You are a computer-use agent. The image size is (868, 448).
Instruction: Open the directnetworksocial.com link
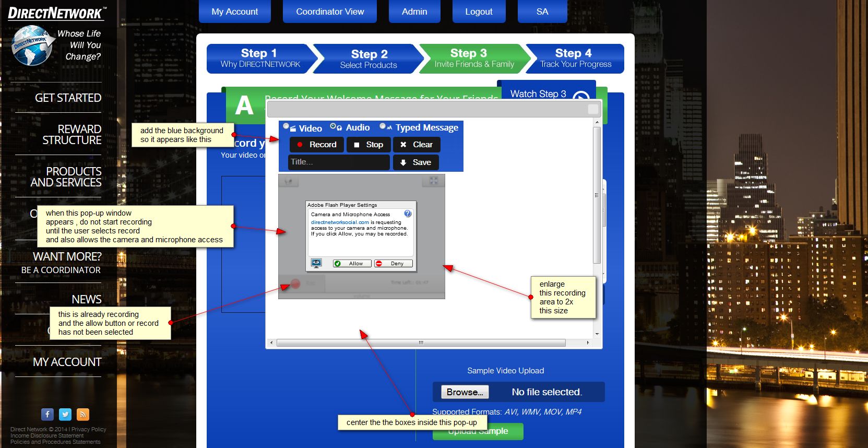click(340, 222)
